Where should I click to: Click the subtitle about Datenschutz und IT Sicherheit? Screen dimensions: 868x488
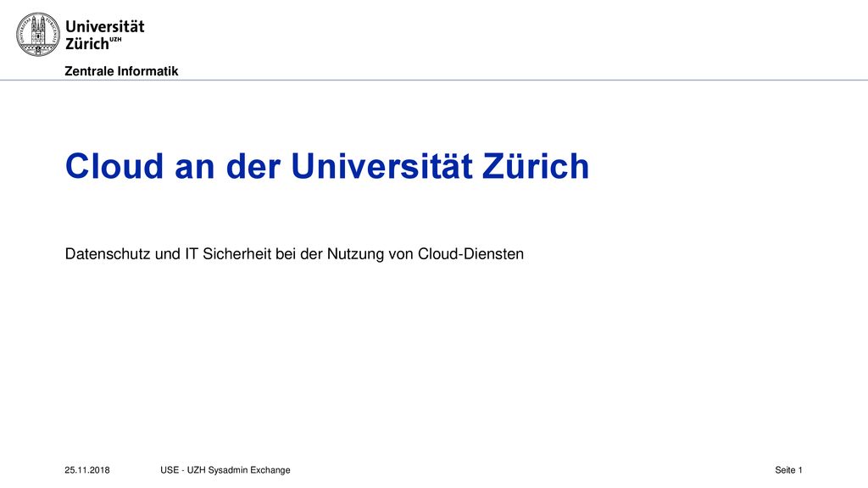[x=294, y=254]
